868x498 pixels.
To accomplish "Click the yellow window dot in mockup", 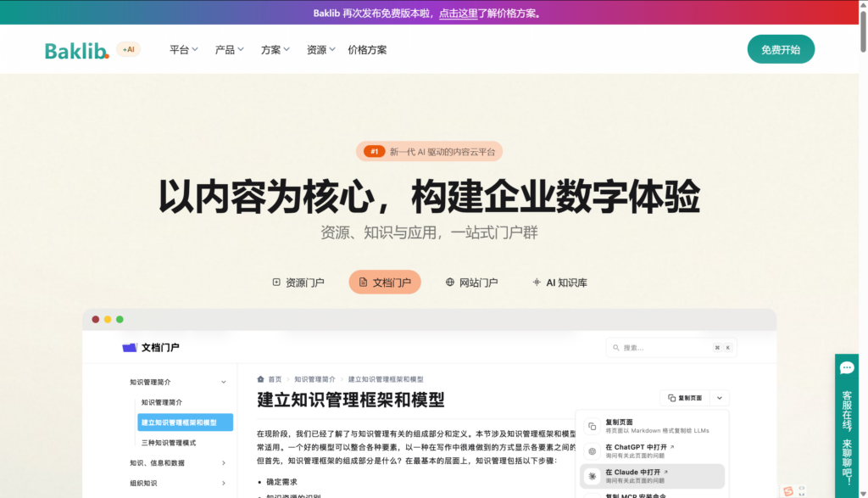I will (108, 320).
